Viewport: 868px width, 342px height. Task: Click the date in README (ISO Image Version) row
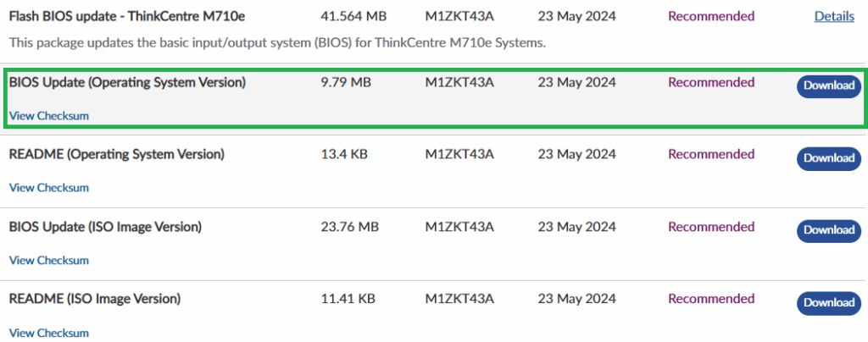point(576,299)
